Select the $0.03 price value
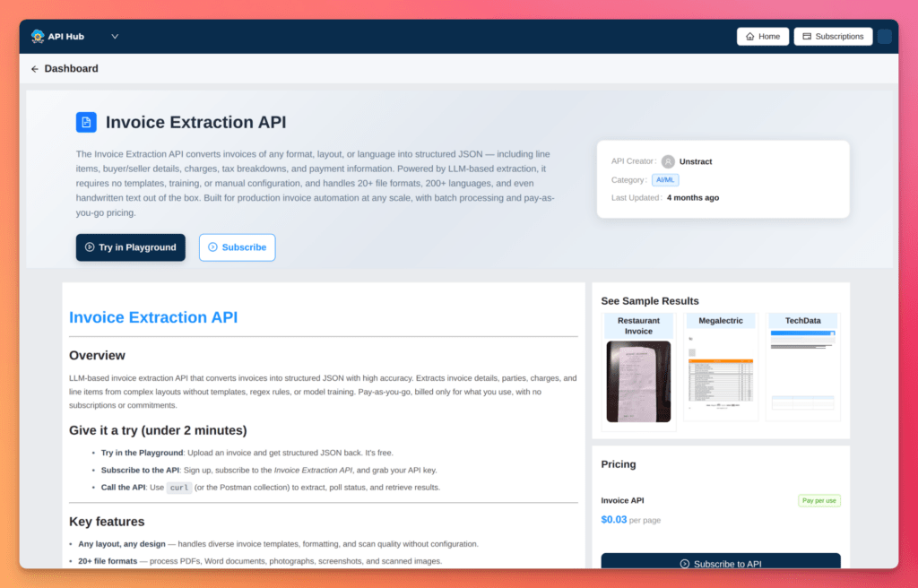Image resolution: width=918 pixels, height=588 pixels. point(613,520)
